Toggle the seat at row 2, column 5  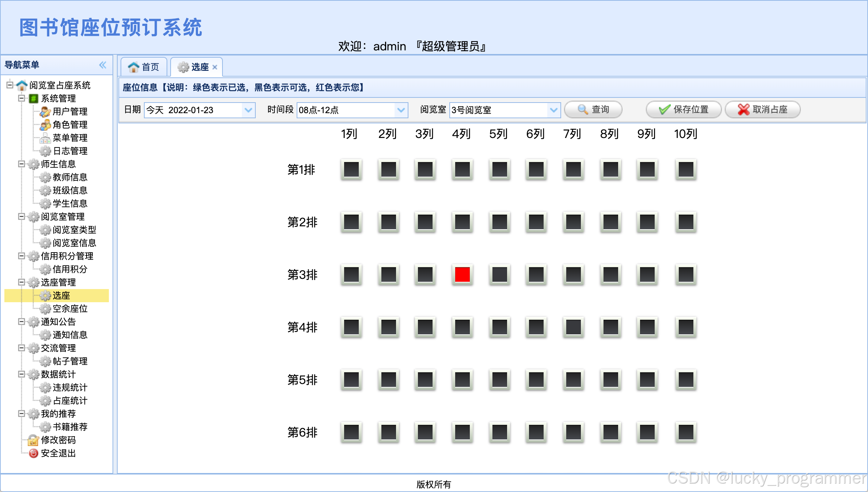499,222
